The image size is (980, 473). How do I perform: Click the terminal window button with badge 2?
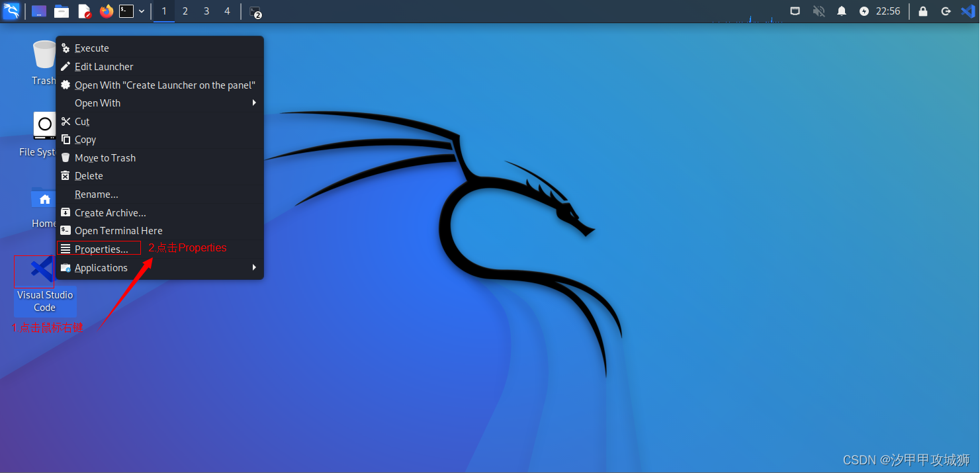click(255, 11)
